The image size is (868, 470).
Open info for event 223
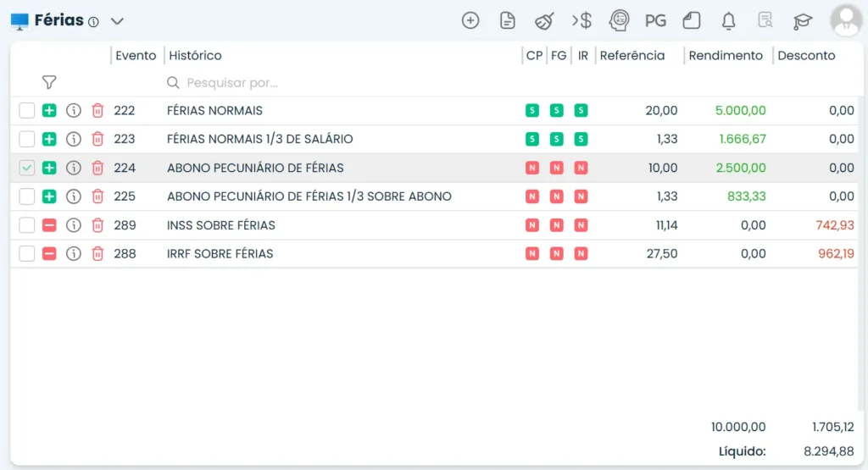pos(74,139)
